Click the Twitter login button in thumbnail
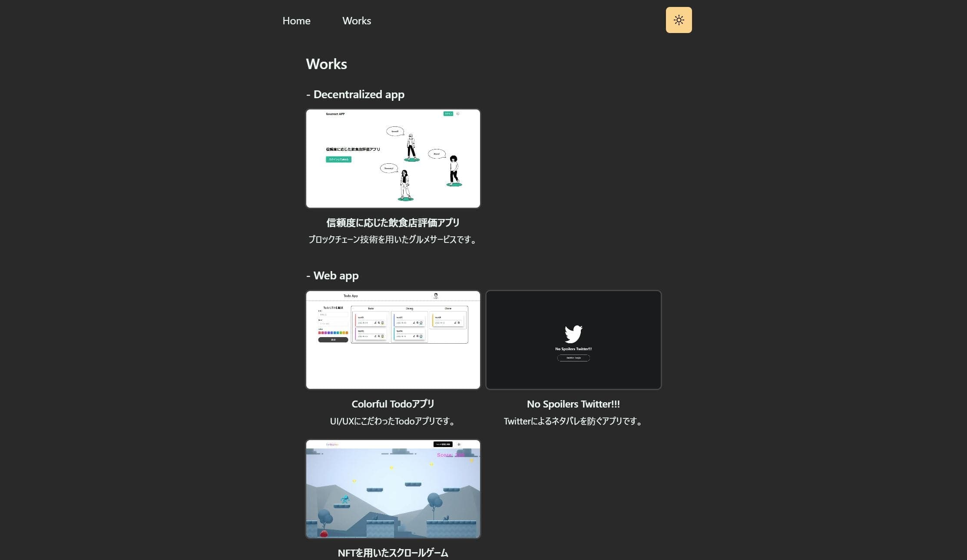The height and width of the screenshot is (560, 967). tap(573, 358)
